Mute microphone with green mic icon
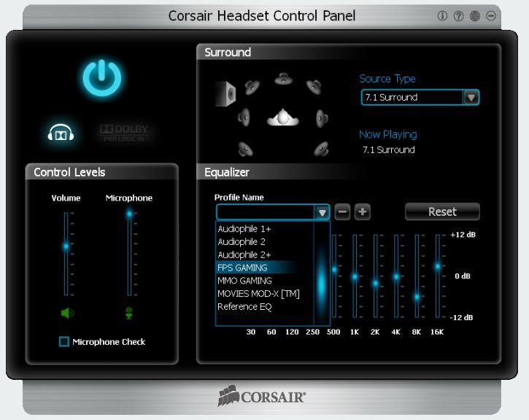Image resolution: width=529 pixels, height=420 pixels. tap(129, 313)
